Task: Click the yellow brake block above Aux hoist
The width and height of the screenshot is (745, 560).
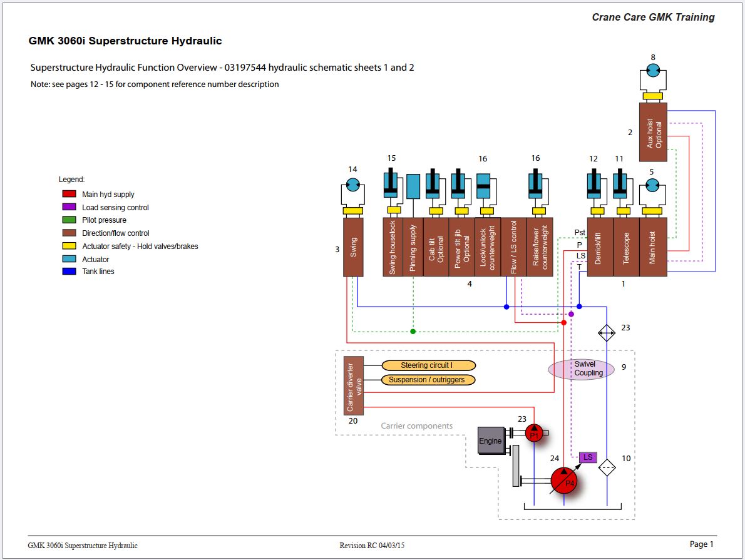Action: pos(653,96)
